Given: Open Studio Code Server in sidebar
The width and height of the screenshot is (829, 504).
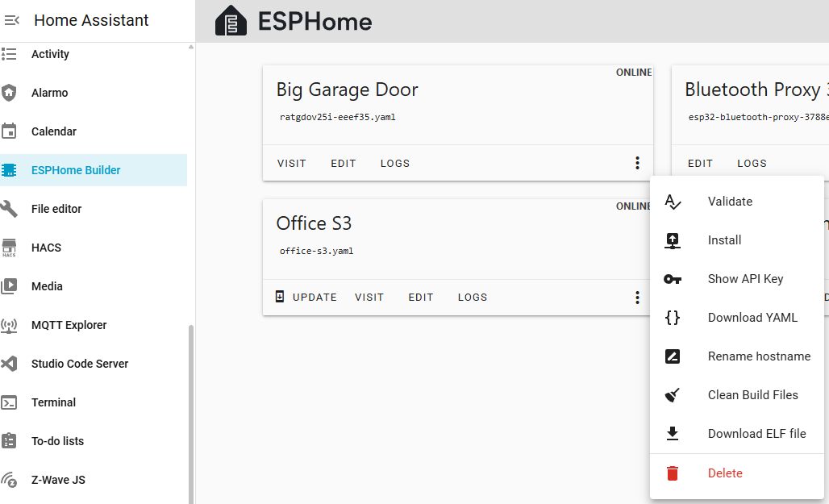Looking at the screenshot, I should [x=94, y=364].
